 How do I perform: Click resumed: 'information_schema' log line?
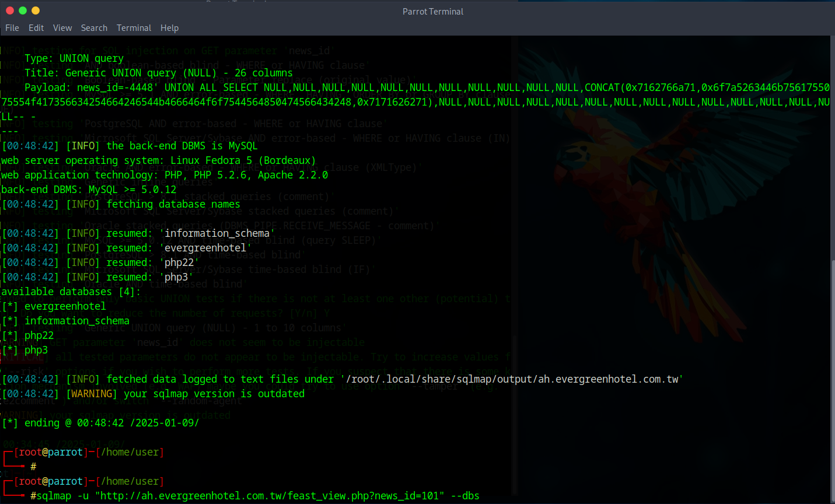[138, 233]
